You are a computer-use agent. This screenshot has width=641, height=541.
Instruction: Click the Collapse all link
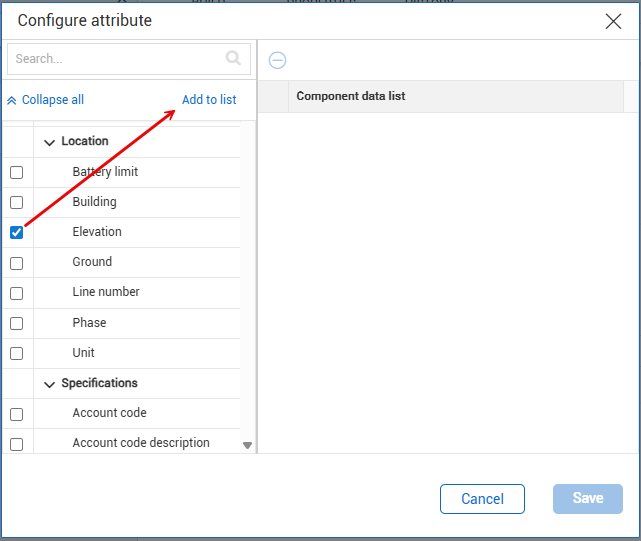tap(52, 100)
